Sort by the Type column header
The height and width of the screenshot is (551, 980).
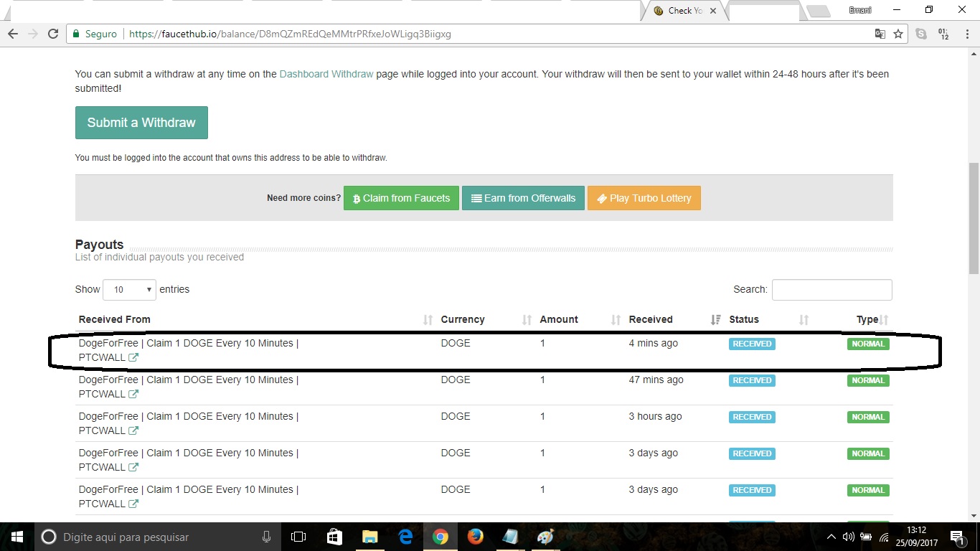[853, 319]
